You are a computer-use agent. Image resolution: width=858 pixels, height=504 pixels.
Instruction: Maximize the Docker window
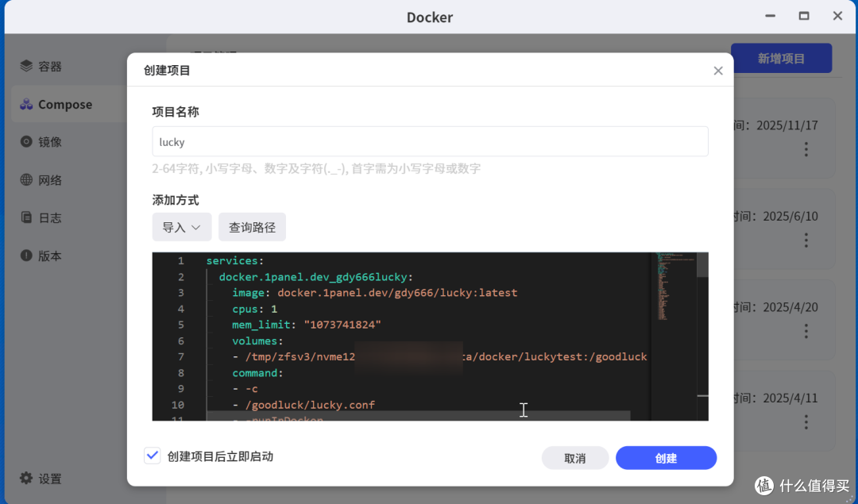tap(804, 16)
